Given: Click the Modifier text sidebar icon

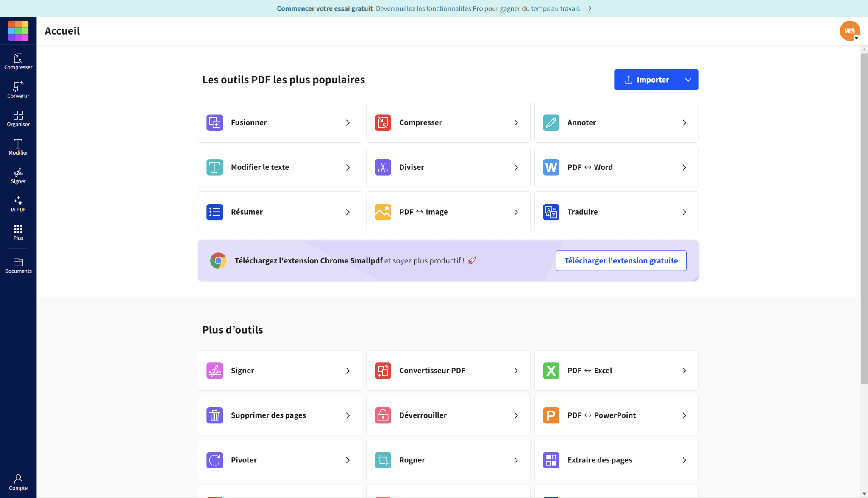Looking at the screenshot, I should tap(18, 147).
